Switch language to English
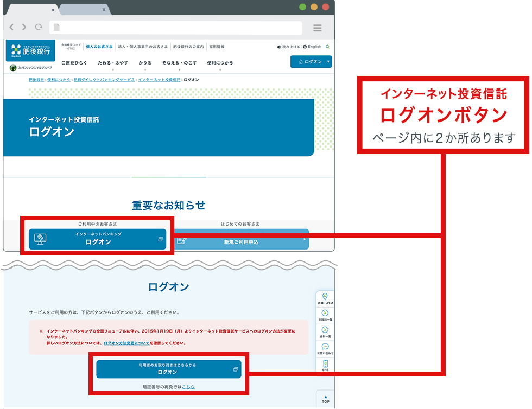532x409 pixels. coord(312,47)
